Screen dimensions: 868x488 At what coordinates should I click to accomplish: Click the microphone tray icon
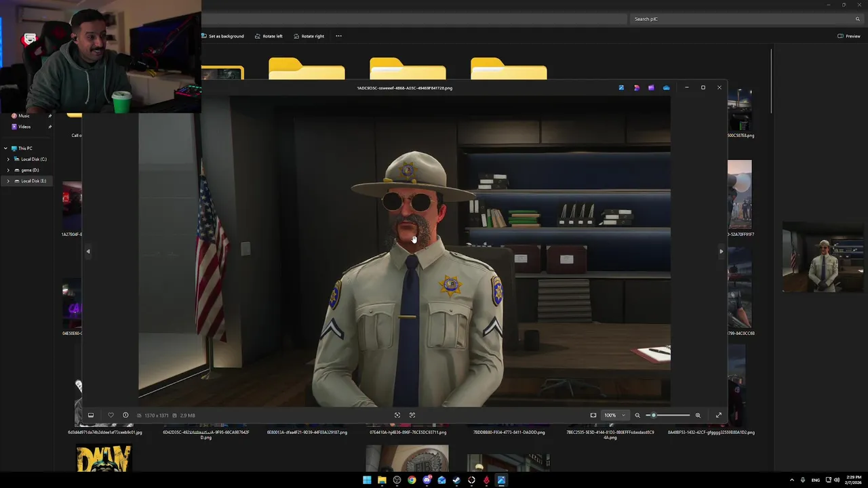pos(803,480)
